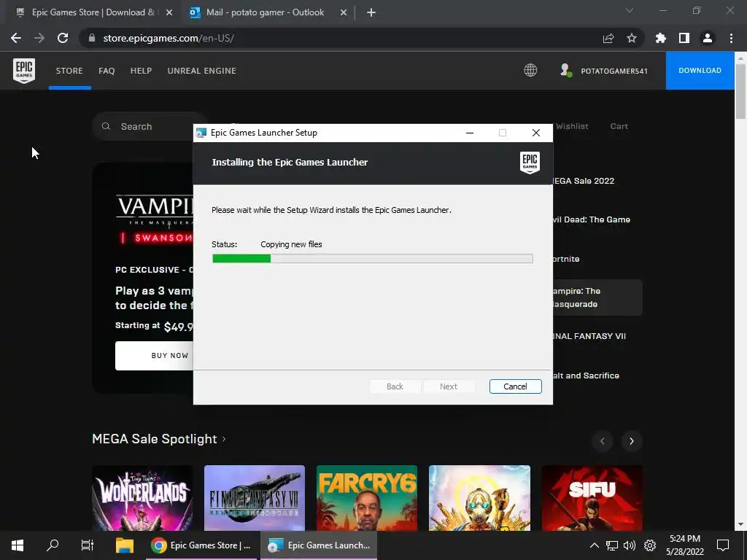This screenshot has width=747, height=560.
Task: Click the BUY NOW button
Action: coord(154,356)
